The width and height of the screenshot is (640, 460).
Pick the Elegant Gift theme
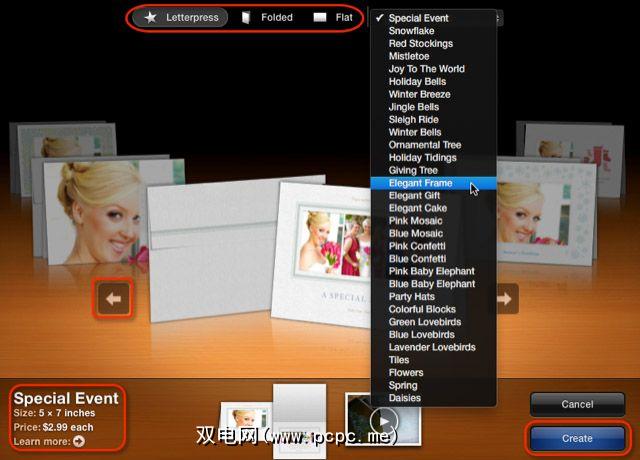point(433,195)
